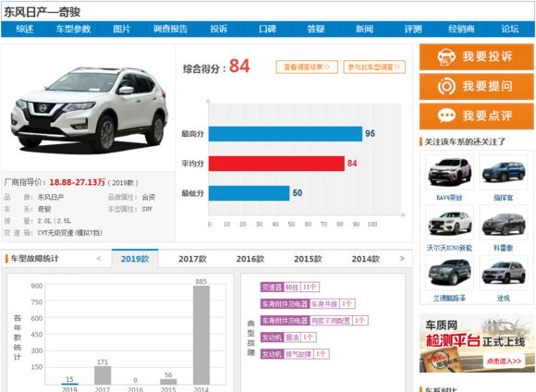Click the 我要投诉 orange button
Viewport: 536px width, 392px height.
coord(477,56)
